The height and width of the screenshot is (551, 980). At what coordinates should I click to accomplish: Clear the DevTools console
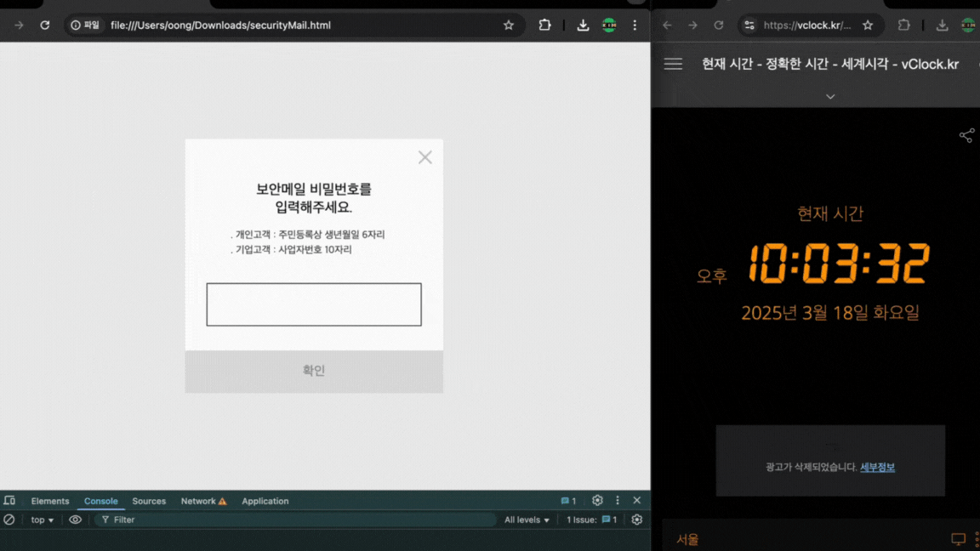[9, 520]
